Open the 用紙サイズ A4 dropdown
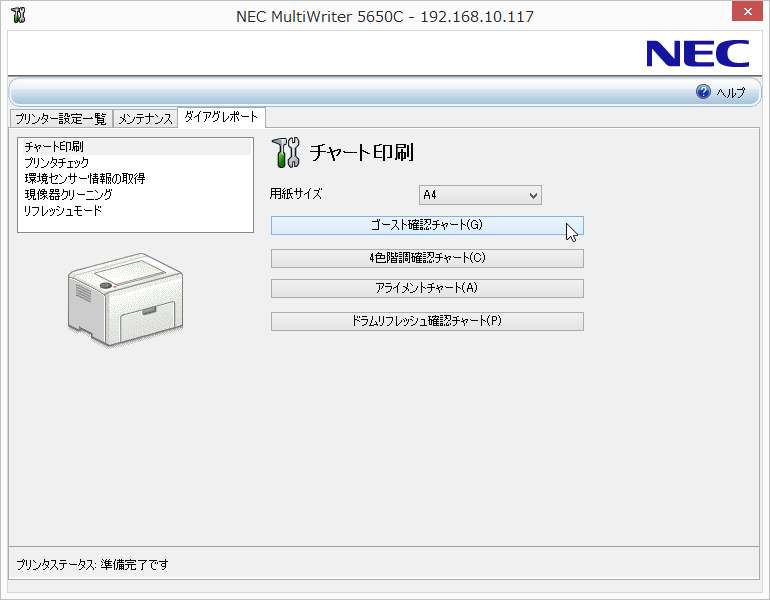 tap(480, 195)
